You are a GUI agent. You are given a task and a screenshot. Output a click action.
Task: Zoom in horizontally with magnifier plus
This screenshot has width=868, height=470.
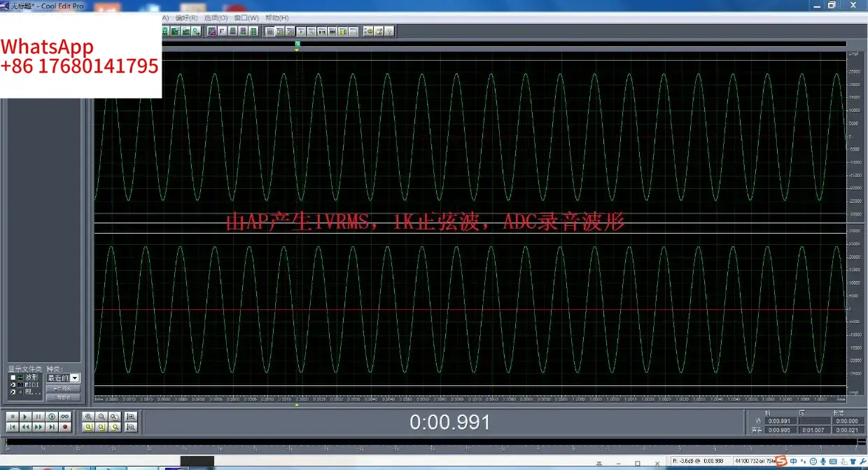click(88, 417)
